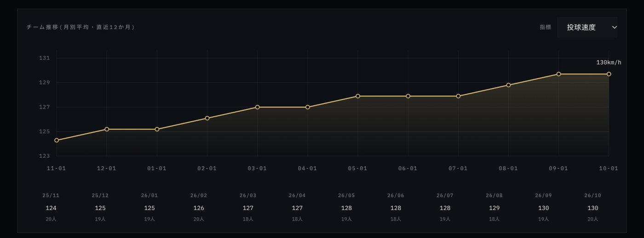Click the value 126 under 26/02

(199, 208)
